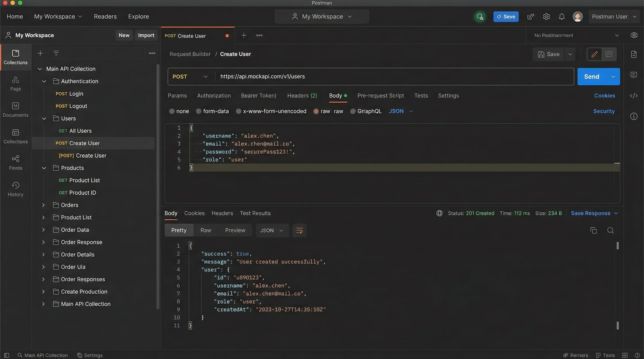Image resolution: width=644 pixels, height=359 pixels.
Task: Open the Documents sidebar panel
Action: click(15, 109)
